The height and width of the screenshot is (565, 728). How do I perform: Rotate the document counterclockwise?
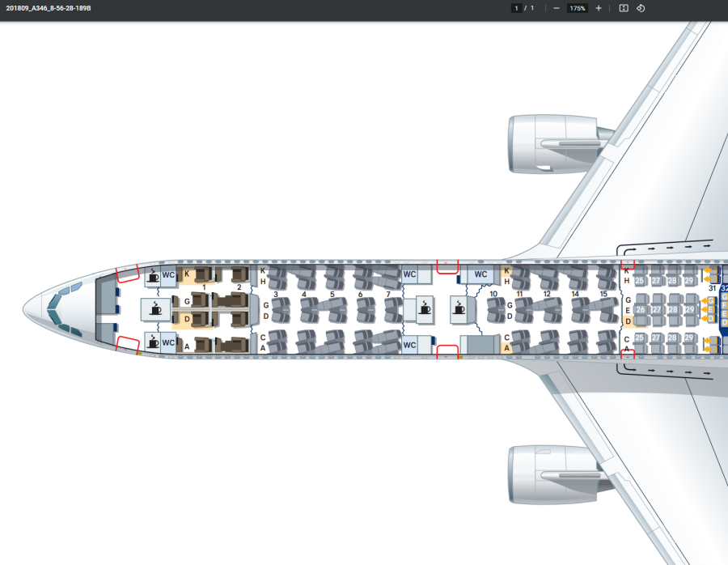641,8
